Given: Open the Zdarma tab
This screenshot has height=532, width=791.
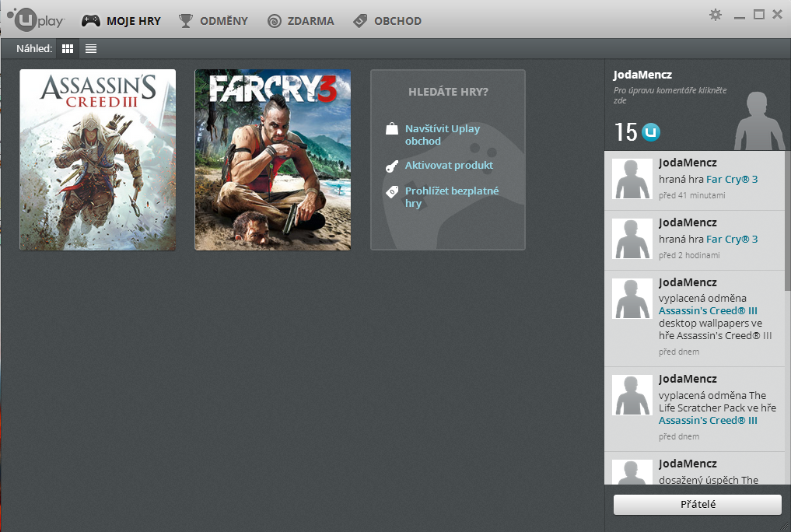Looking at the screenshot, I should pyautogui.click(x=300, y=21).
